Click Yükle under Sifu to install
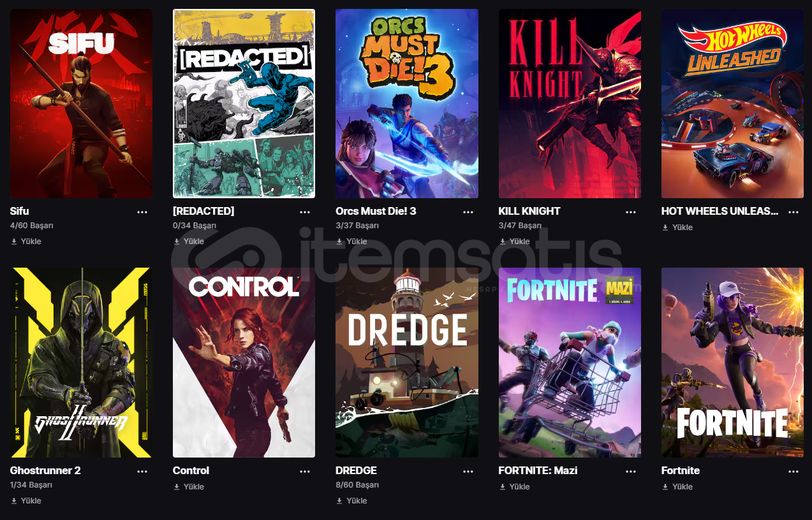812x520 pixels. 26,242
